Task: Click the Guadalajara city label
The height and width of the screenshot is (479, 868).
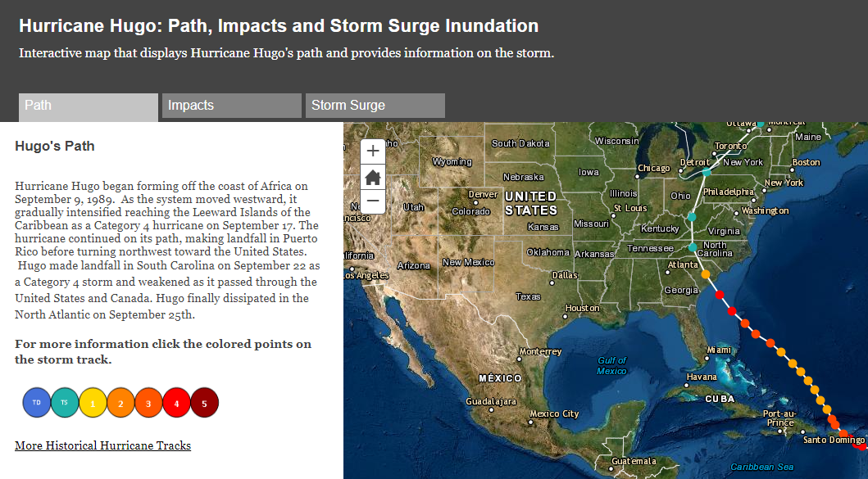Action: pyautogui.click(x=491, y=401)
